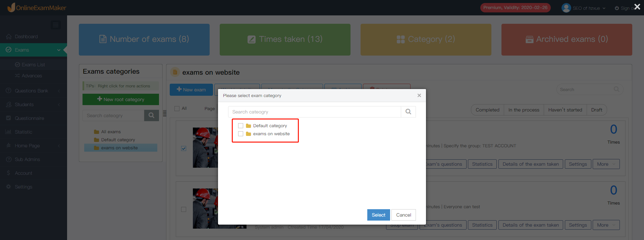Click the New root category button
The width and height of the screenshot is (644, 240).
(121, 99)
